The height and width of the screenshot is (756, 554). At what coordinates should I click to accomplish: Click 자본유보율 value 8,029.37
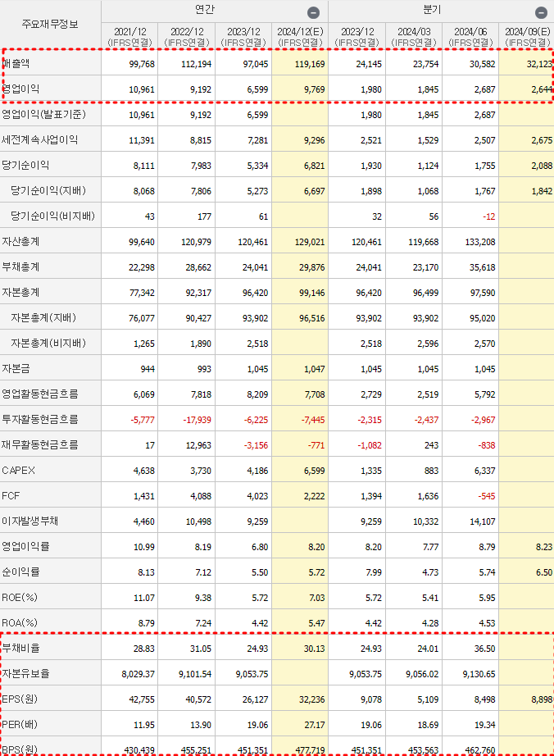(138, 675)
